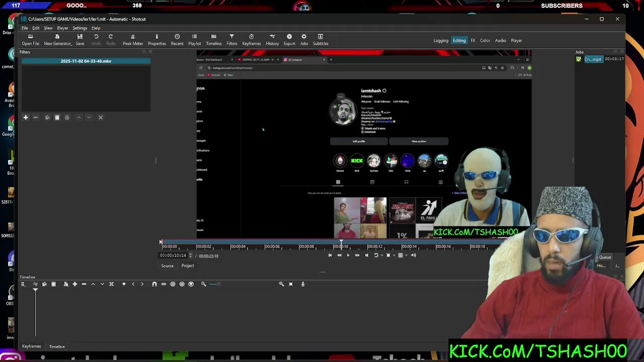Viewport: 644px width, 362px height.
Task: Switch to the Audio layout
Action: click(x=500, y=40)
